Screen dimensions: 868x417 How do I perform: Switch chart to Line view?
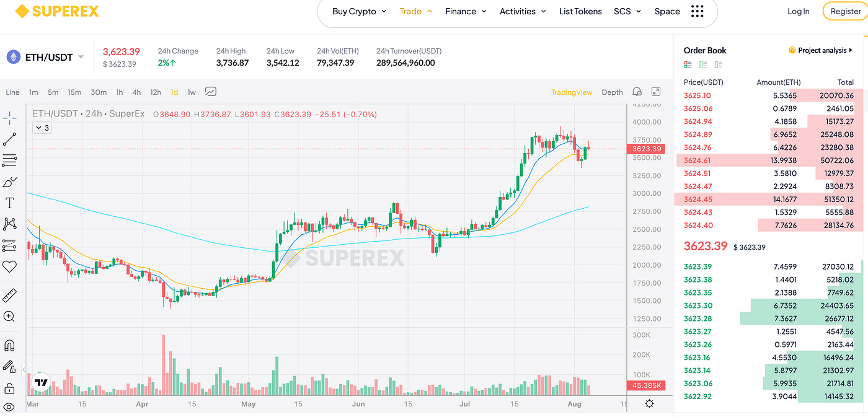[x=12, y=92]
